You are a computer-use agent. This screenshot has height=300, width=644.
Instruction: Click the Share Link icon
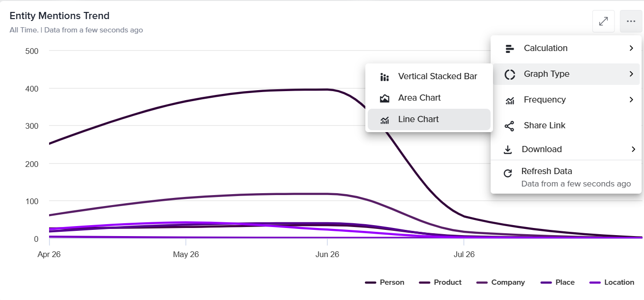click(x=509, y=126)
